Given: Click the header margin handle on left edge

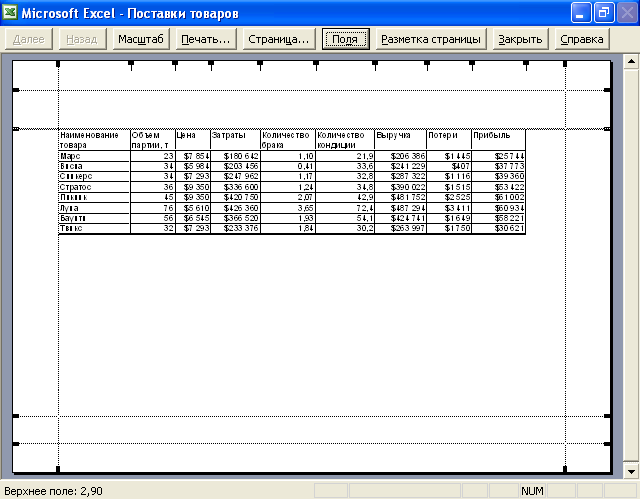Looking at the screenshot, I should pyautogui.click(x=16, y=90).
